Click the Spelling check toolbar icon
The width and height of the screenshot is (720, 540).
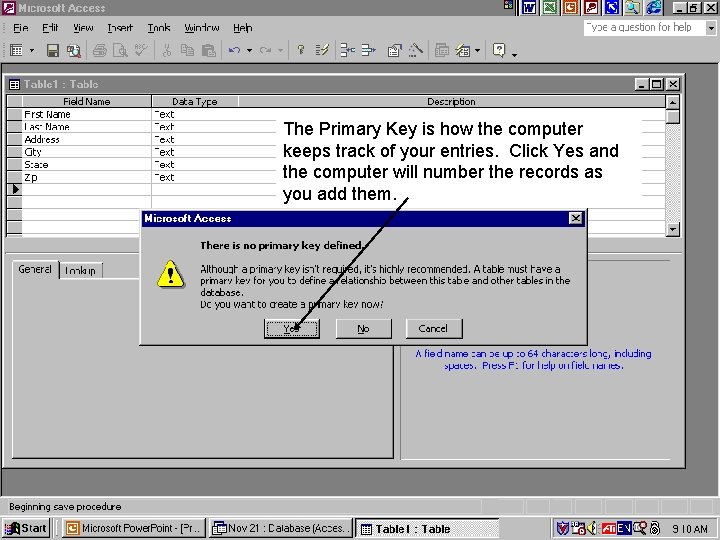click(x=141, y=50)
